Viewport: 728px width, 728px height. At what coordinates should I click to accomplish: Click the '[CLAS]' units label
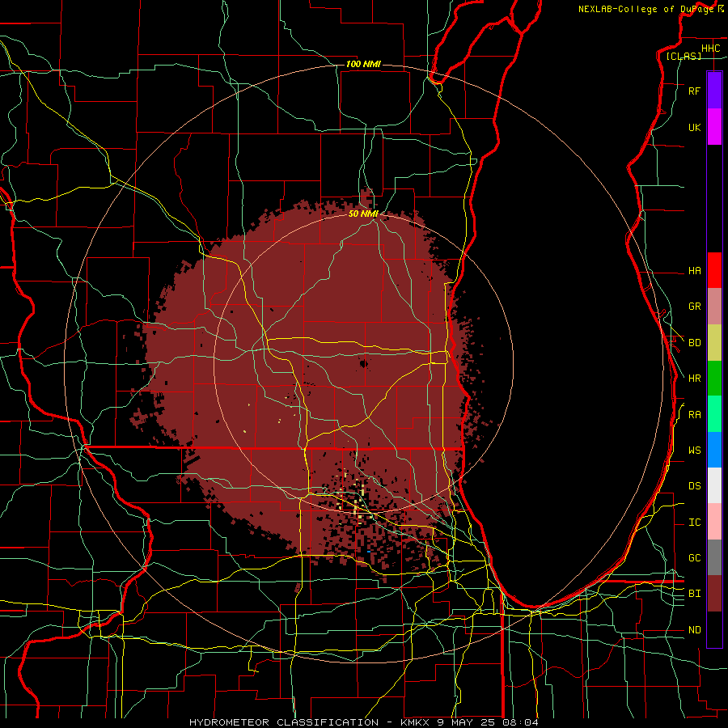pyautogui.click(x=684, y=57)
